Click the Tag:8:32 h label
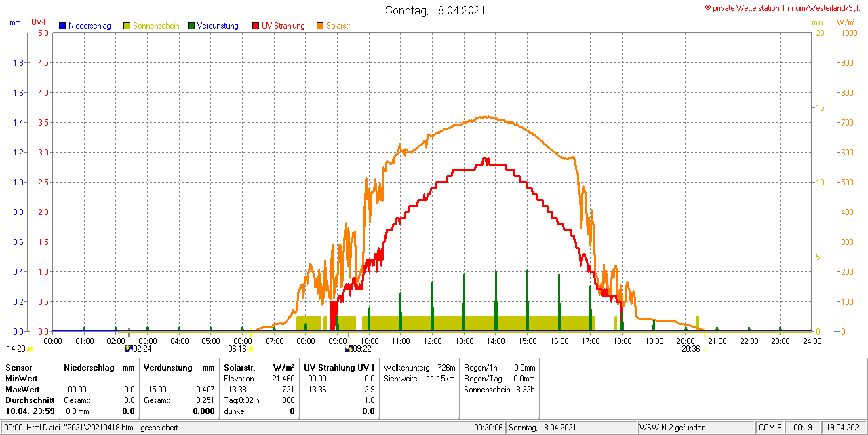Viewport: 868px width, 435px height. [241, 400]
